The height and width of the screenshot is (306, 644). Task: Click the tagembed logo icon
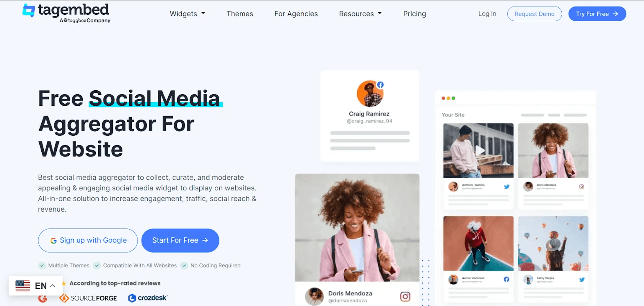(29, 10)
